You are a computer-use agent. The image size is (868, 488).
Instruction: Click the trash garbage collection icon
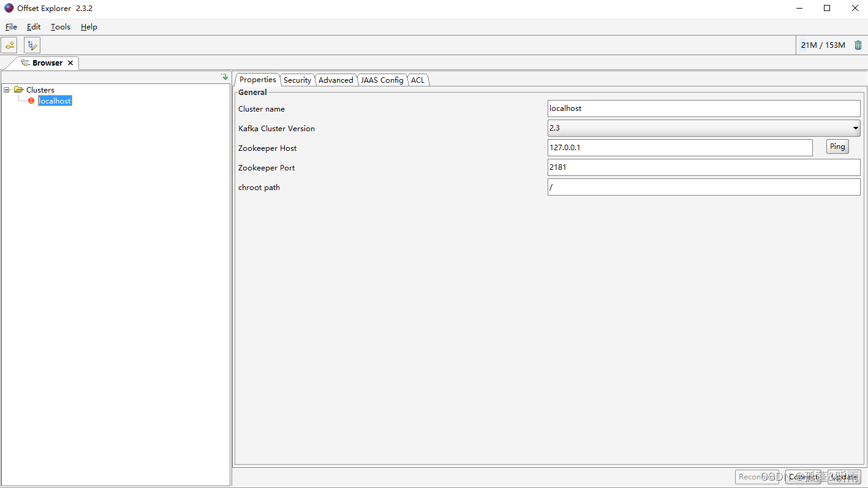pos(858,45)
